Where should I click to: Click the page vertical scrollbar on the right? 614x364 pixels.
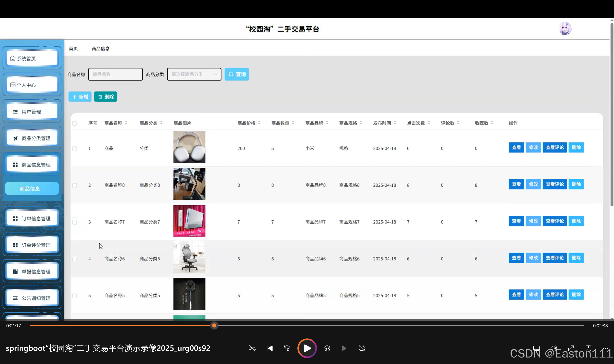coord(612,115)
